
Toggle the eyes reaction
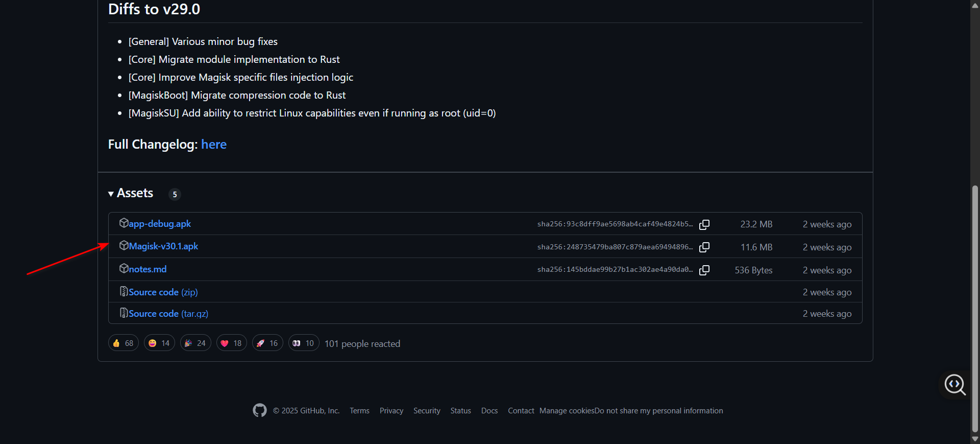[x=304, y=343]
